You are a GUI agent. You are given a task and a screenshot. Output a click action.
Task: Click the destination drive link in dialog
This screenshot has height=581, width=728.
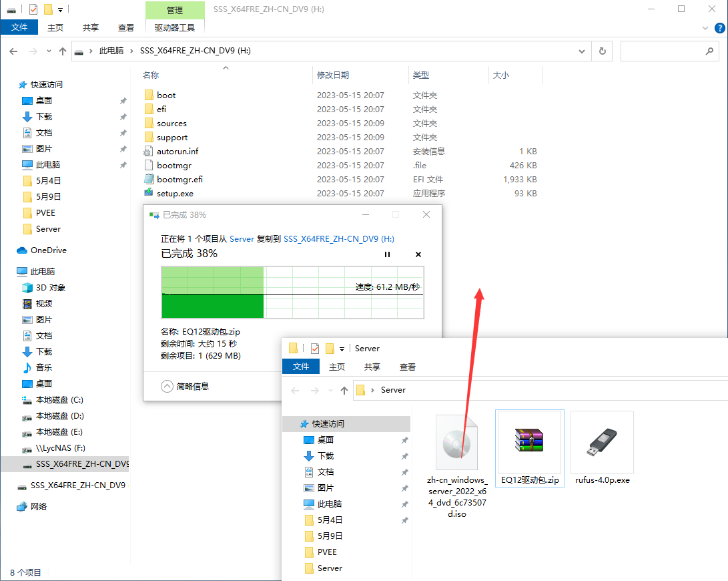338,238
